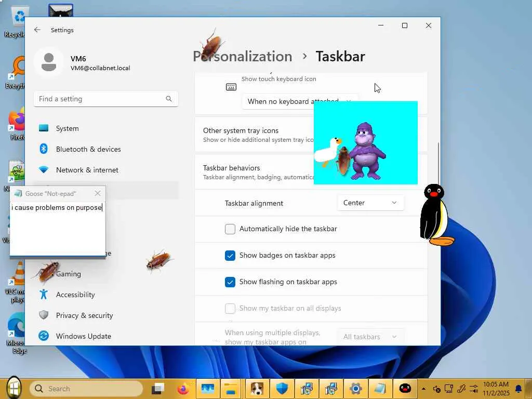The height and width of the screenshot is (399, 532).
Task: Click the touch keyboard icon
Action: (231, 87)
